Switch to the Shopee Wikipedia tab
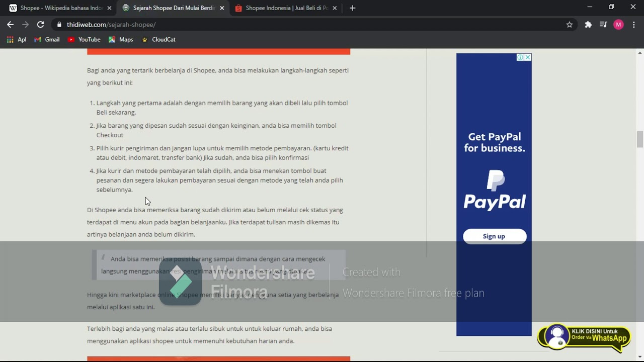Screen dimensions: 644x362 pos(60,8)
